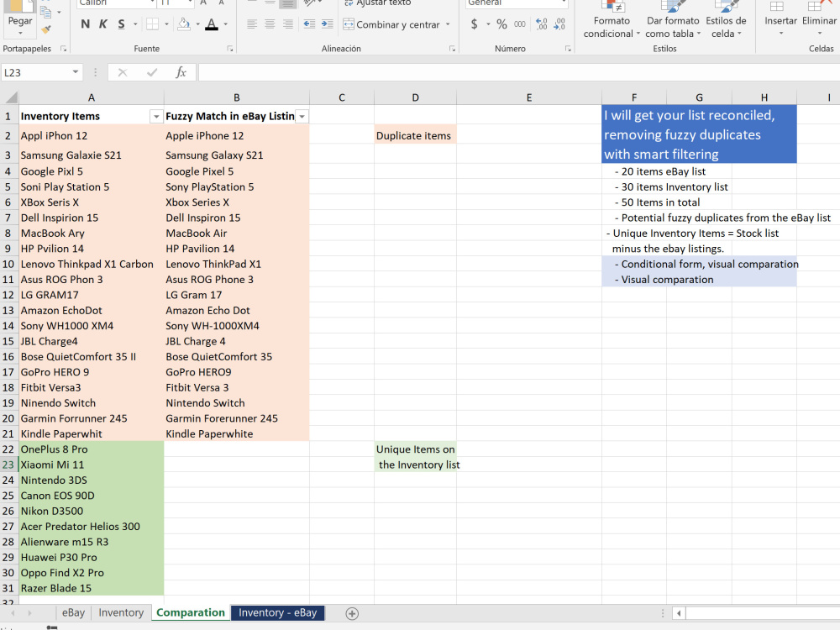
Task: Select cell 'Xiaomi Mi 11'
Action: [91, 465]
